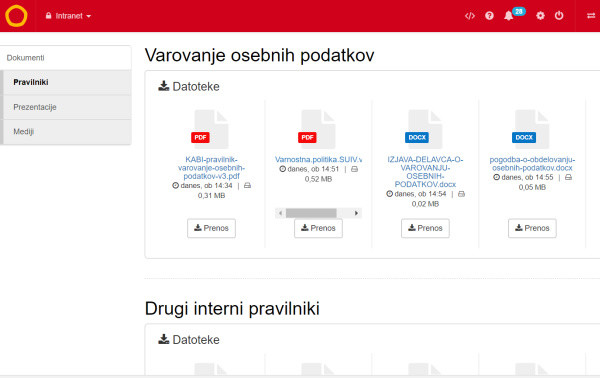Viewport: 600px width, 378px height.
Task: Open IZJAVA-DELAVCA-O-VAROVANJU-OSEBNIH-PODATKOV.docx link
Action: pyautogui.click(x=425, y=172)
